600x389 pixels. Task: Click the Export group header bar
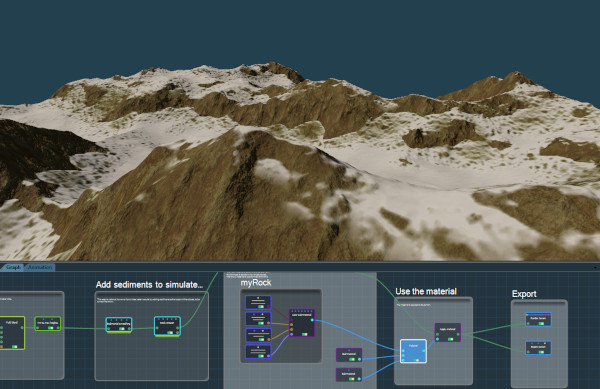click(x=539, y=302)
